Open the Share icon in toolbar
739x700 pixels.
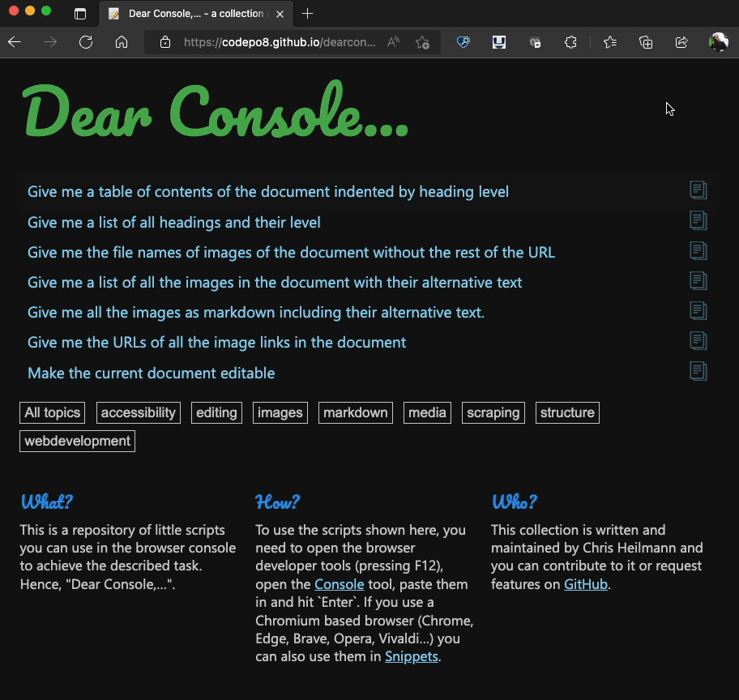click(681, 43)
